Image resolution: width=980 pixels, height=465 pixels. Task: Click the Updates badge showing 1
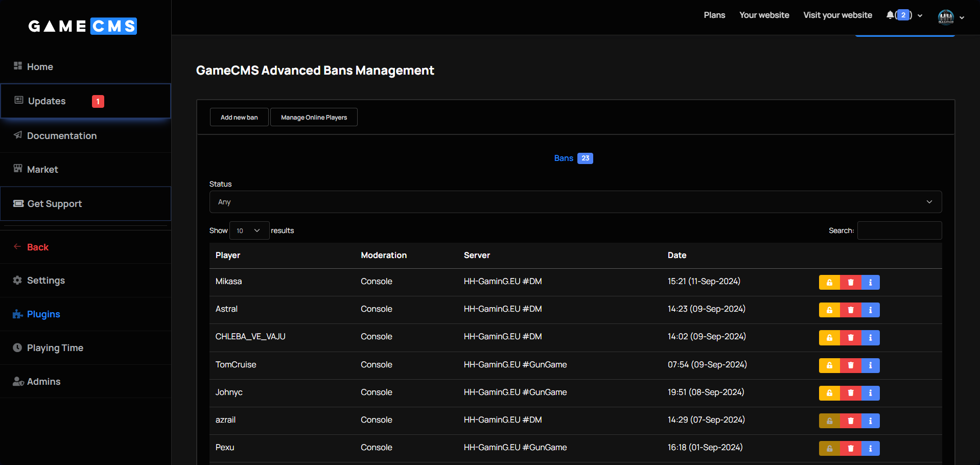(x=98, y=101)
